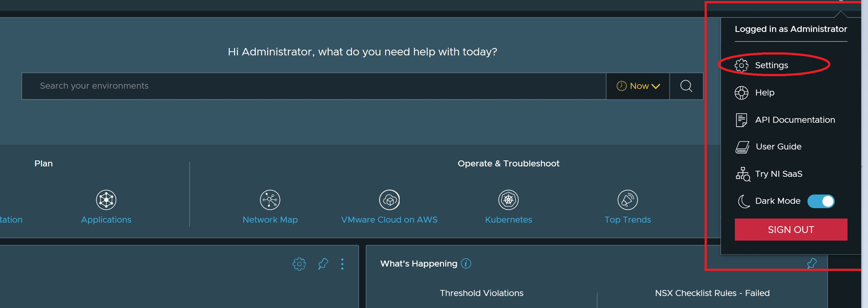Select Help in user menu
Image resolution: width=868 pixels, height=308 pixels.
[x=764, y=93]
